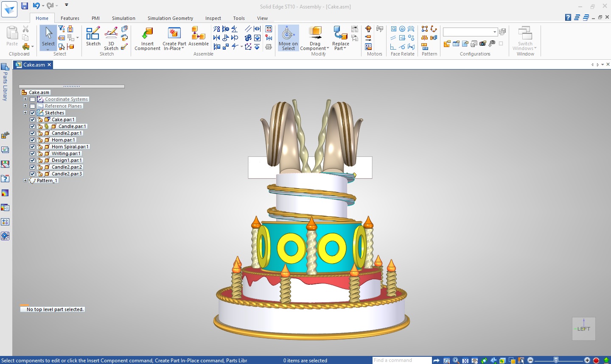Enable the Reference Planes checkbox
The height and width of the screenshot is (364, 611).
(x=33, y=106)
